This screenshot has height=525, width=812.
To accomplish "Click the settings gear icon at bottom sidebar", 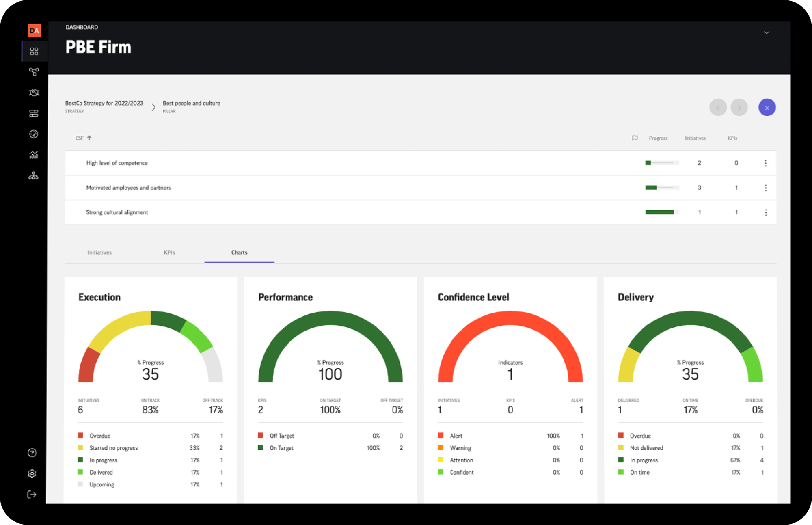I will point(31,474).
